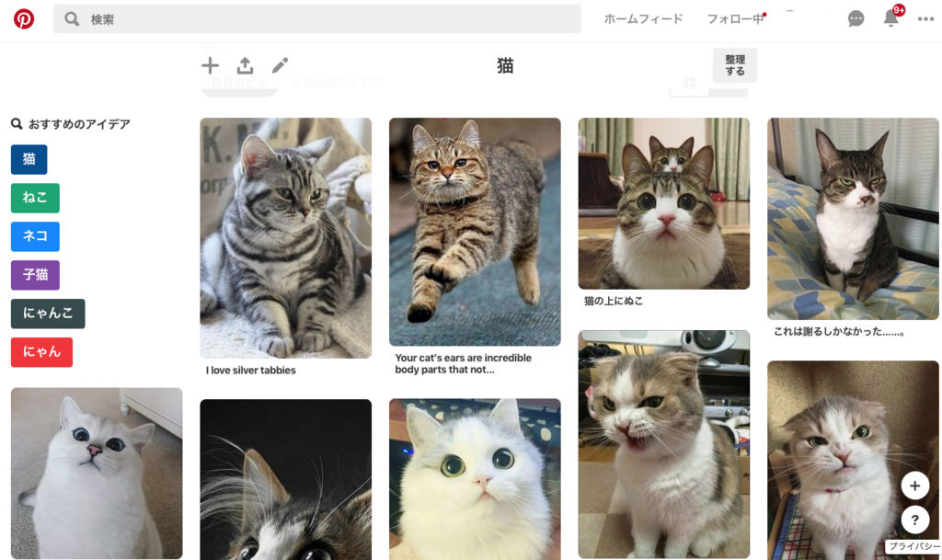Open the これは謝るしかなかった pin image

tap(853, 219)
